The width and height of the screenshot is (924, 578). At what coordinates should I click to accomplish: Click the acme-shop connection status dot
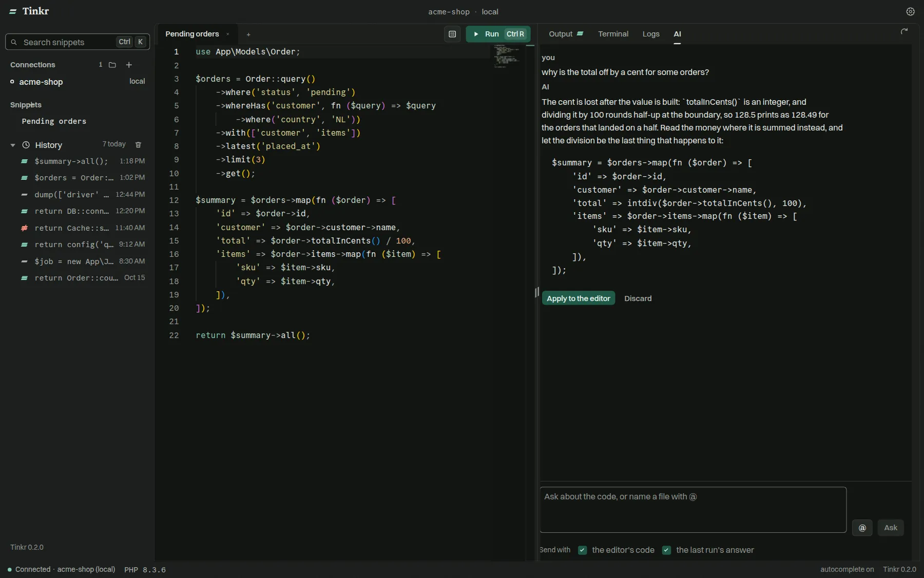point(12,82)
